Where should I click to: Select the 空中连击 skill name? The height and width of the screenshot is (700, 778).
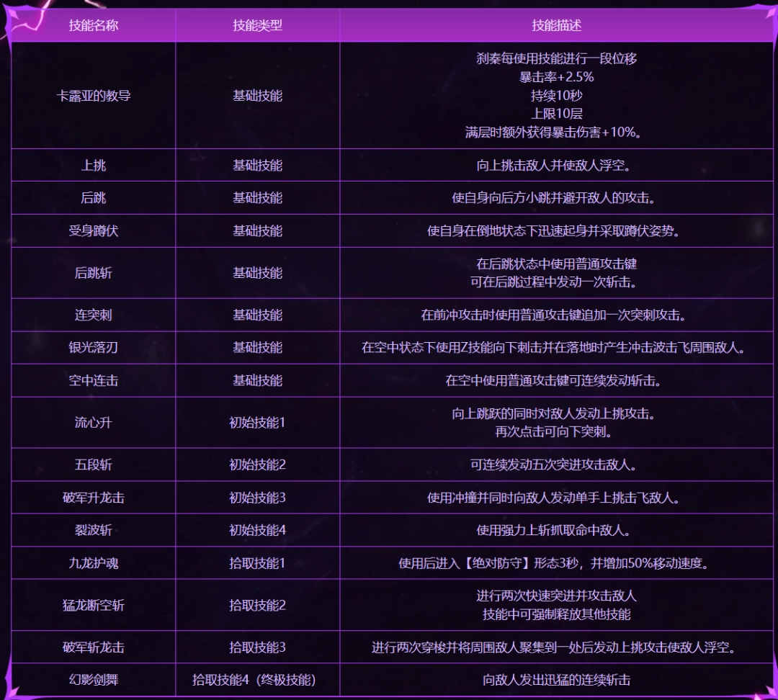click(x=93, y=380)
